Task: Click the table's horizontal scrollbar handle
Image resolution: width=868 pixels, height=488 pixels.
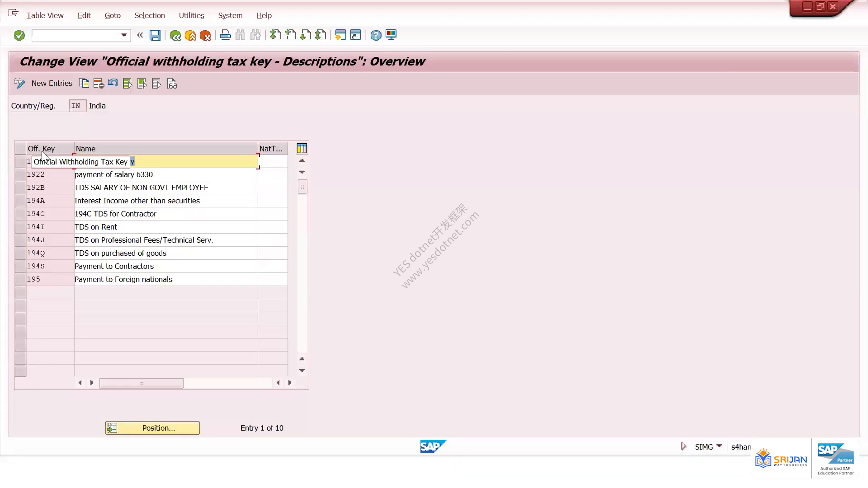Action: pos(142,383)
